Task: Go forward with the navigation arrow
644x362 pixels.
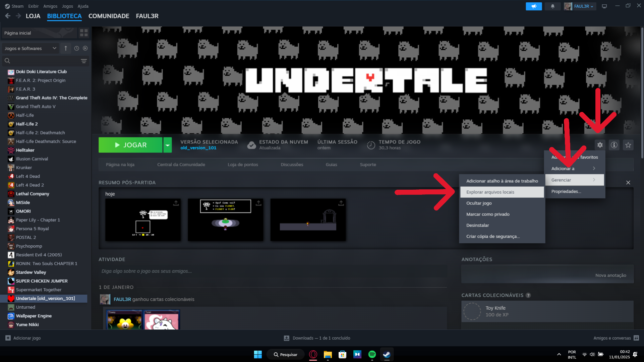Action: (18, 16)
